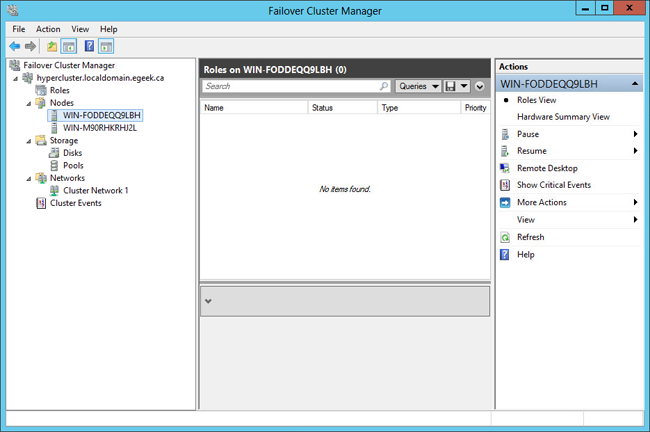
Task: Toggle the Show/Hide Action Pane toolbar icon
Action: [106, 46]
